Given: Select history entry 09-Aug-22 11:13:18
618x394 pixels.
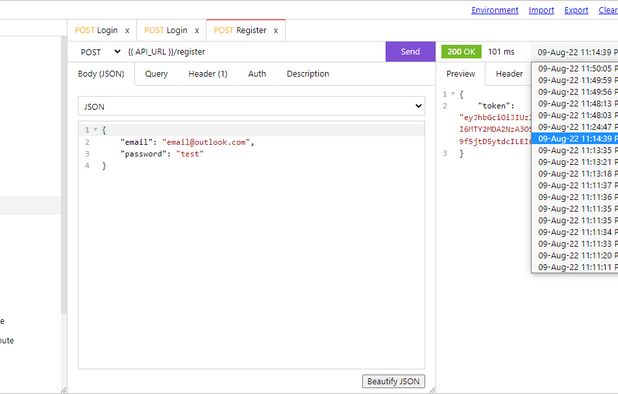Looking at the screenshot, I should coord(575,174).
